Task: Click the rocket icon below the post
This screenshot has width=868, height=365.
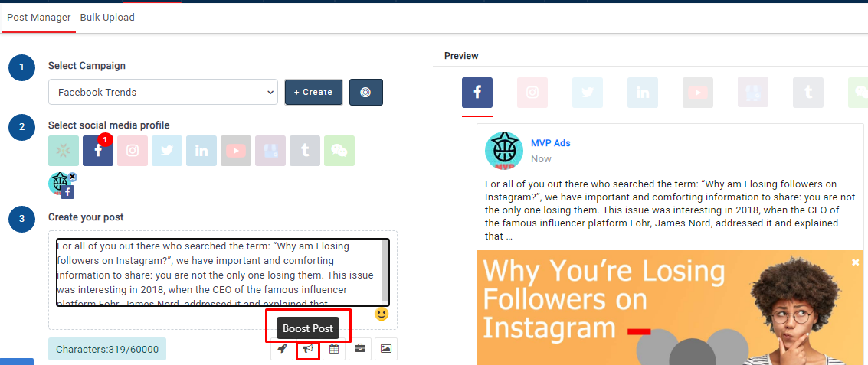Action: [282, 349]
